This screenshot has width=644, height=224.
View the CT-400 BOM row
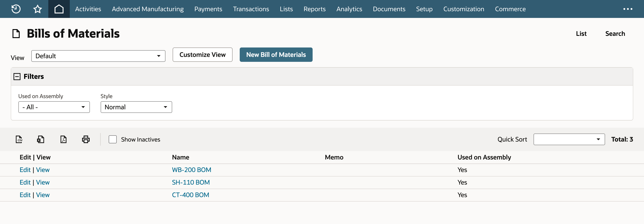point(43,195)
